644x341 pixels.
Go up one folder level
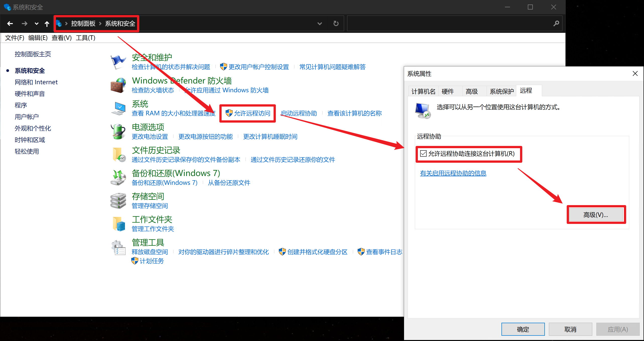(x=47, y=24)
